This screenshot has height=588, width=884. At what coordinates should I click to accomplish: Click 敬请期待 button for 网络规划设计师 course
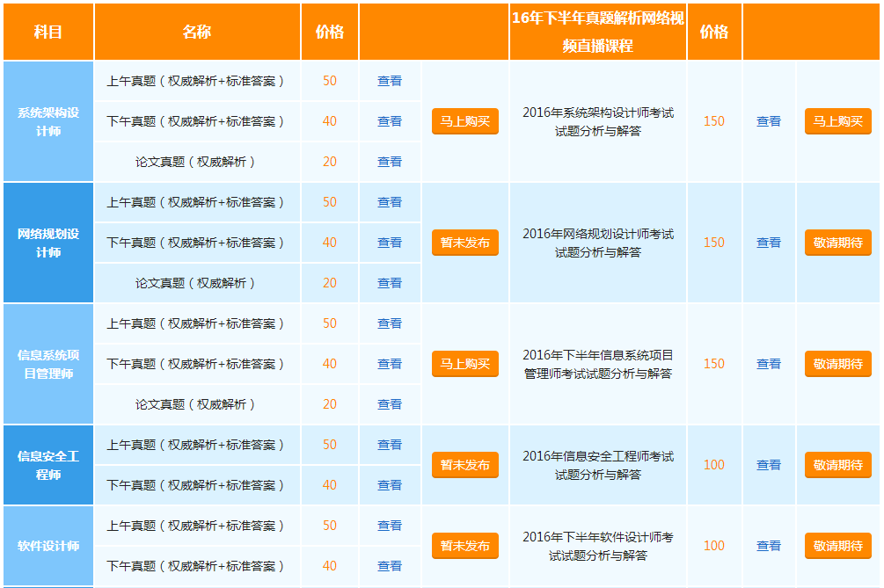(837, 243)
